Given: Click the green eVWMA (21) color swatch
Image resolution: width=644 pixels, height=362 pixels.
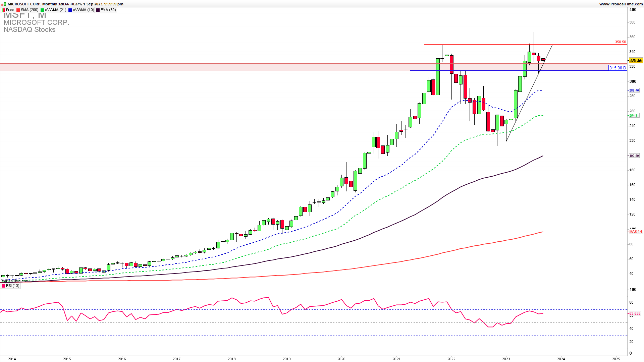Looking at the screenshot, I should (x=42, y=10).
